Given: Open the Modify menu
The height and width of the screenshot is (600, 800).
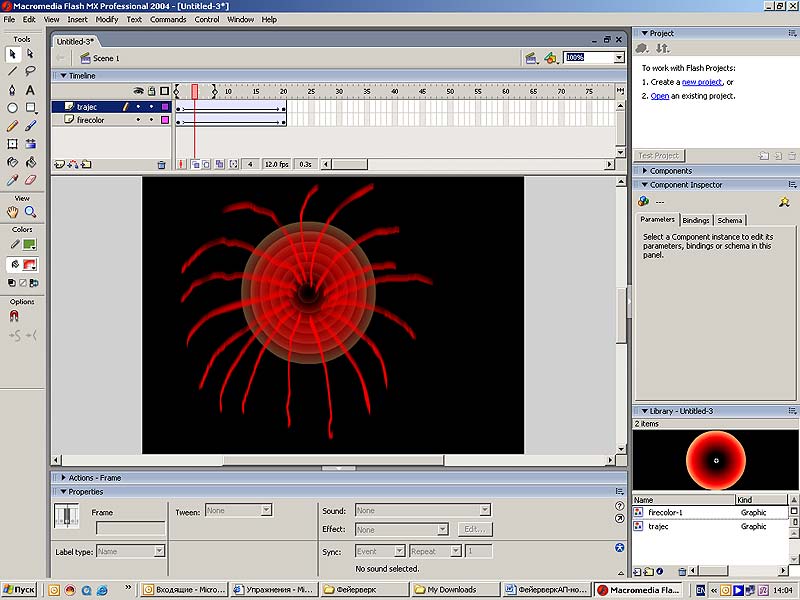Looking at the screenshot, I should [107, 19].
